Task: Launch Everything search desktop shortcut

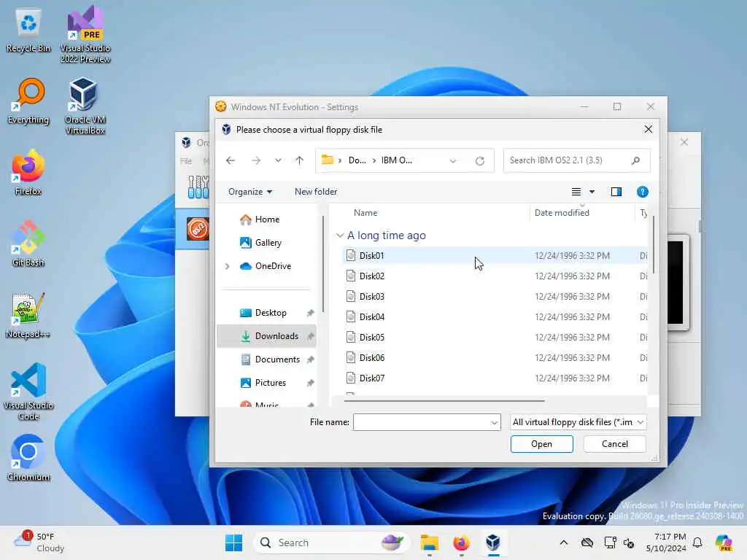Action: (28, 102)
